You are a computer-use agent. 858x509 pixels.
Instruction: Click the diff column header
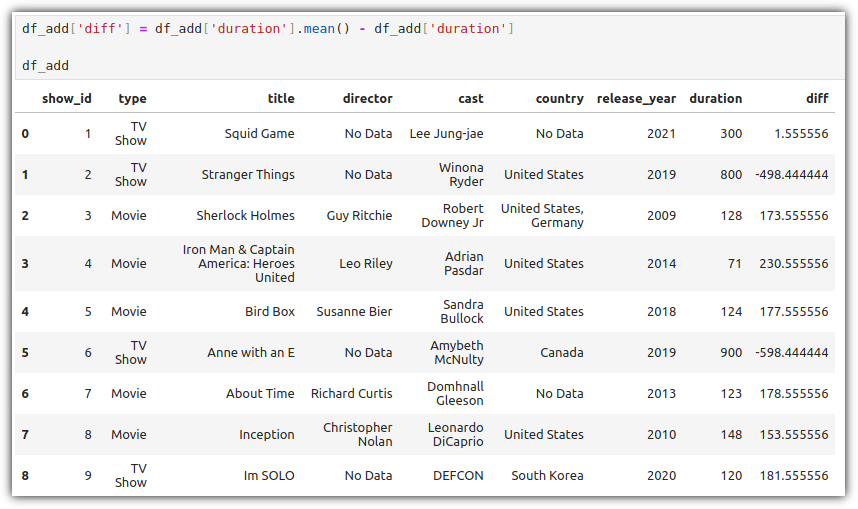pos(817,99)
